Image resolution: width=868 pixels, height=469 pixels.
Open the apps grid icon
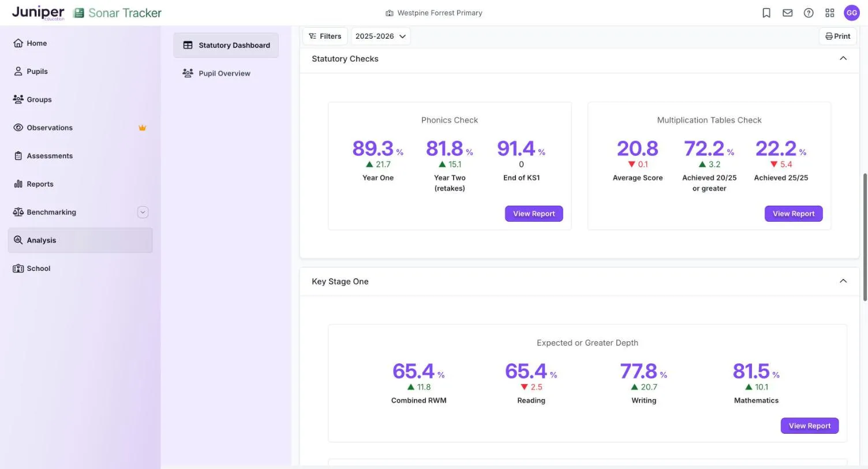[830, 13]
